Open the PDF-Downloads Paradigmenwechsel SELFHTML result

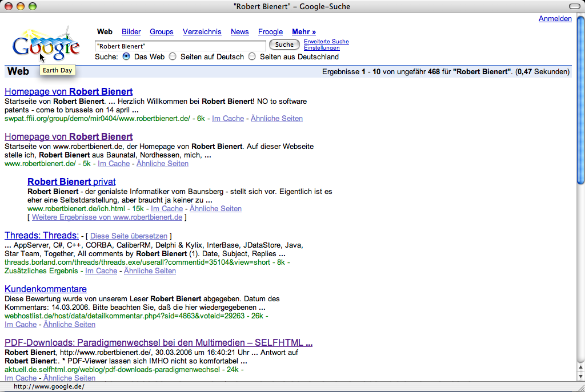click(x=159, y=343)
